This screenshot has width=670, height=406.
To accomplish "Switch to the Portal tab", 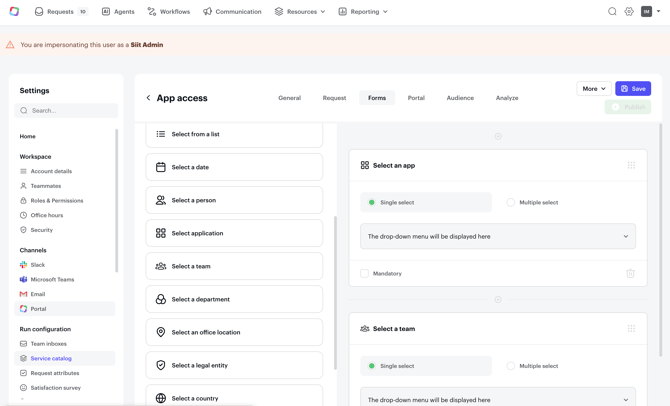I will [x=416, y=98].
